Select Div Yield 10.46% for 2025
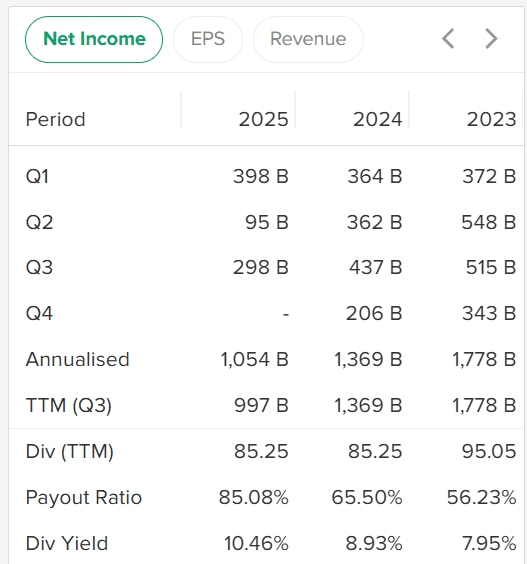 256,543
